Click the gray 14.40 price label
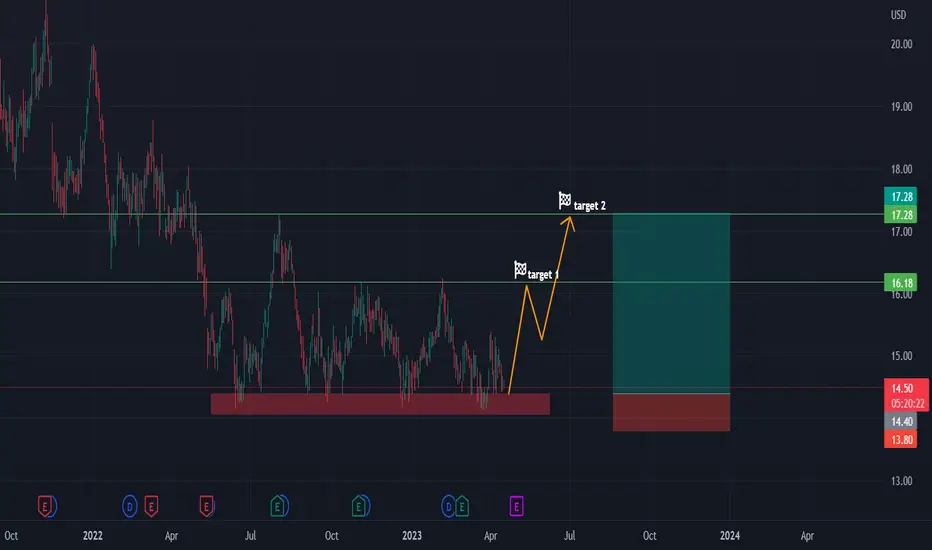The width and height of the screenshot is (932, 550). [900, 422]
